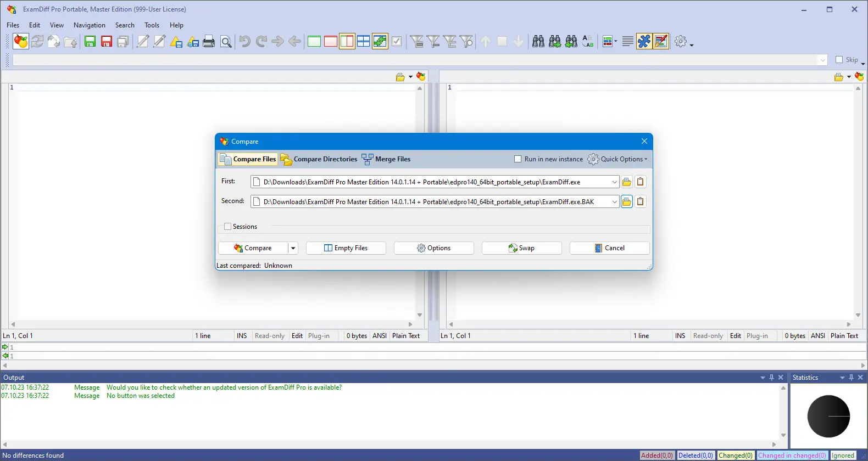Viewport: 868px width, 461px height.
Task: Open the Tools menu
Action: click(152, 25)
